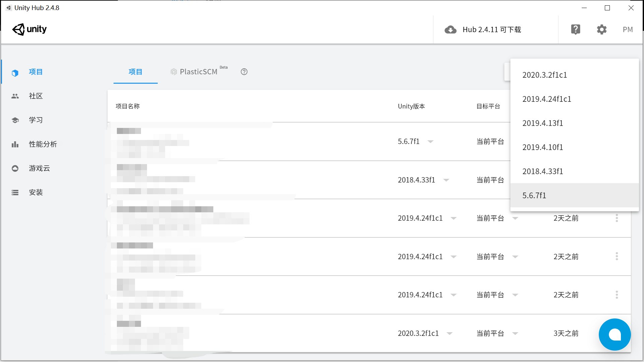Choose 2019.4.13f1 in the version list

tap(543, 123)
